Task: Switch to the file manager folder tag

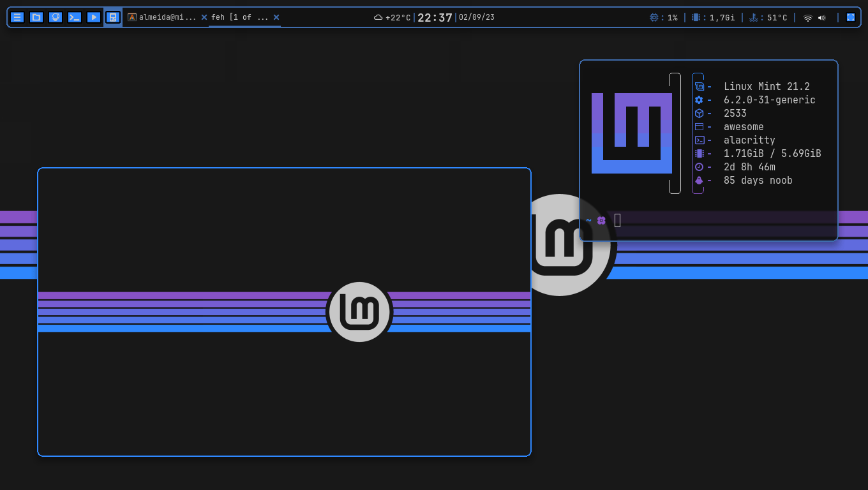Action: (x=36, y=17)
